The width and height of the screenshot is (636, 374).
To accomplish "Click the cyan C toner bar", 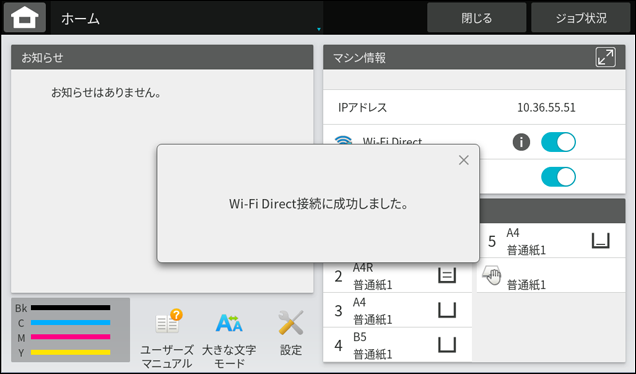I will (x=71, y=322).
